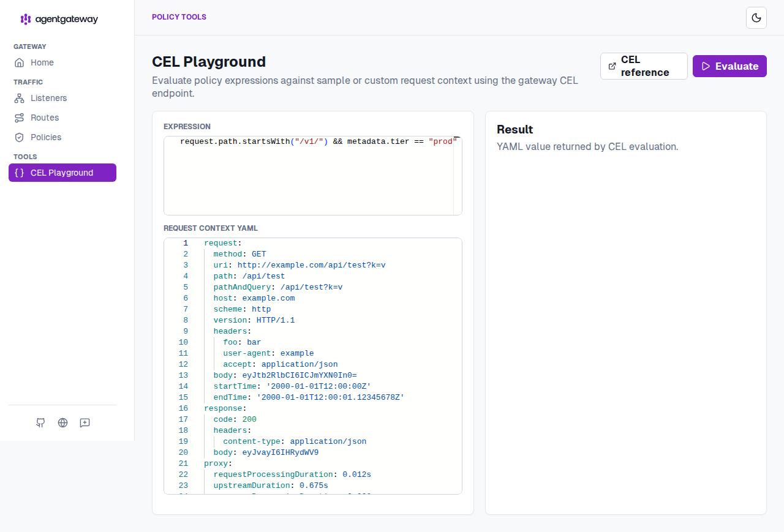Screen dimensions: 784x532
Task: Click the uri line 'http://example.com/api/test?k=v'
Action: pos(300,265)
